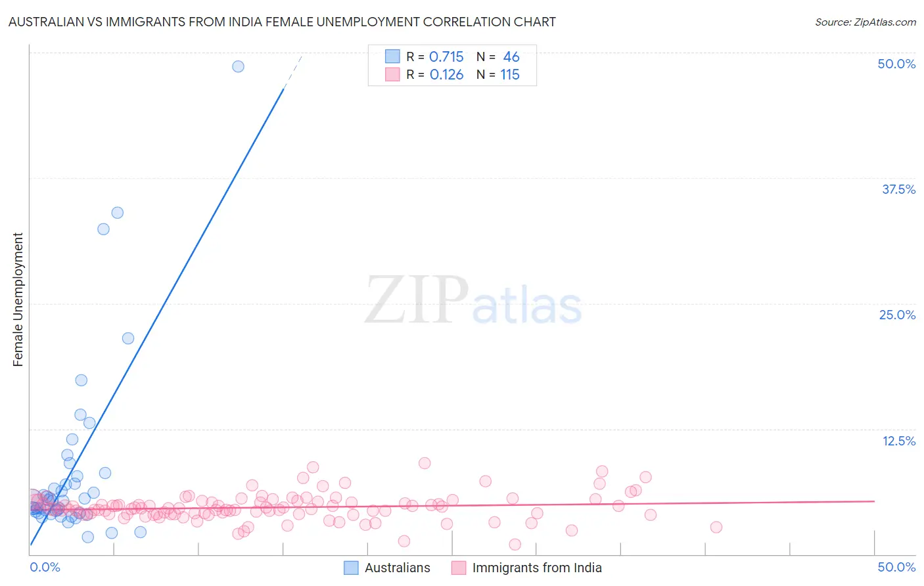924x586 pixels.
Task: Click the chart title text
Action: coord(282,22)
